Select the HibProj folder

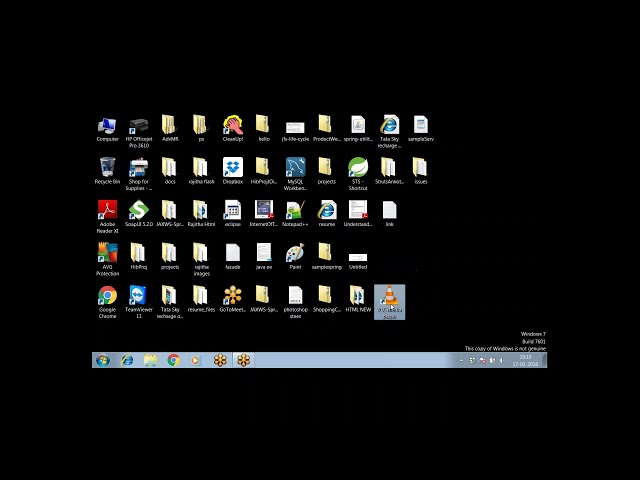click(139, 257)
